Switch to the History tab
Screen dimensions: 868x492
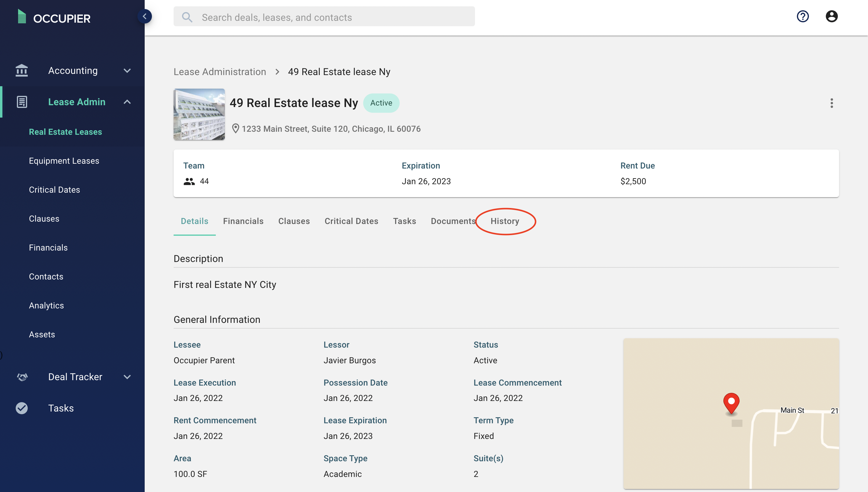coord(505,221)
